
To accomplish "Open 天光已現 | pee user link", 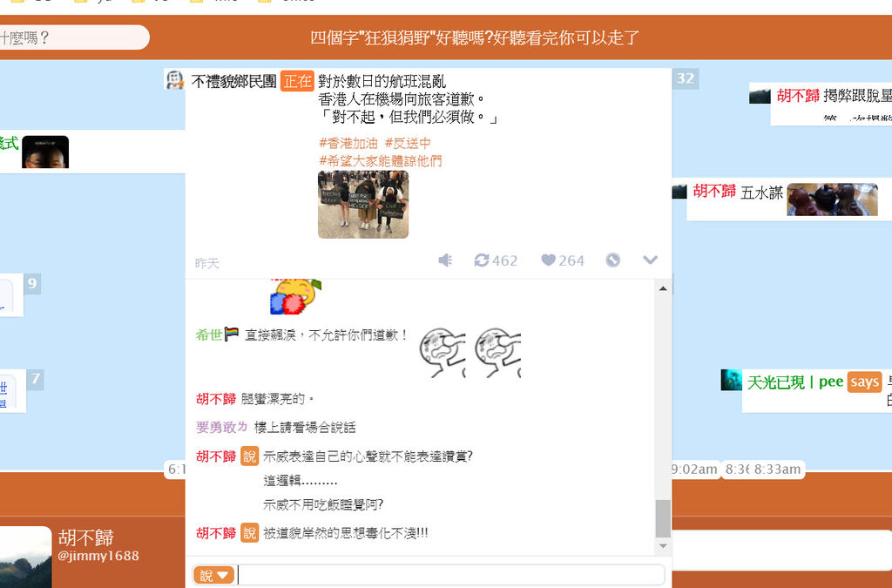I will click(794, 382).
